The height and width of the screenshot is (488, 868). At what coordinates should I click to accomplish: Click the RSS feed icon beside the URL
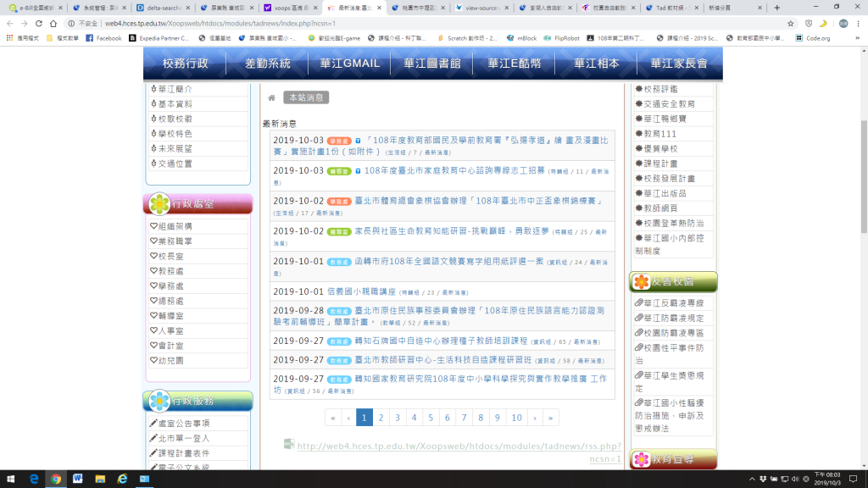tap(289, 443)
